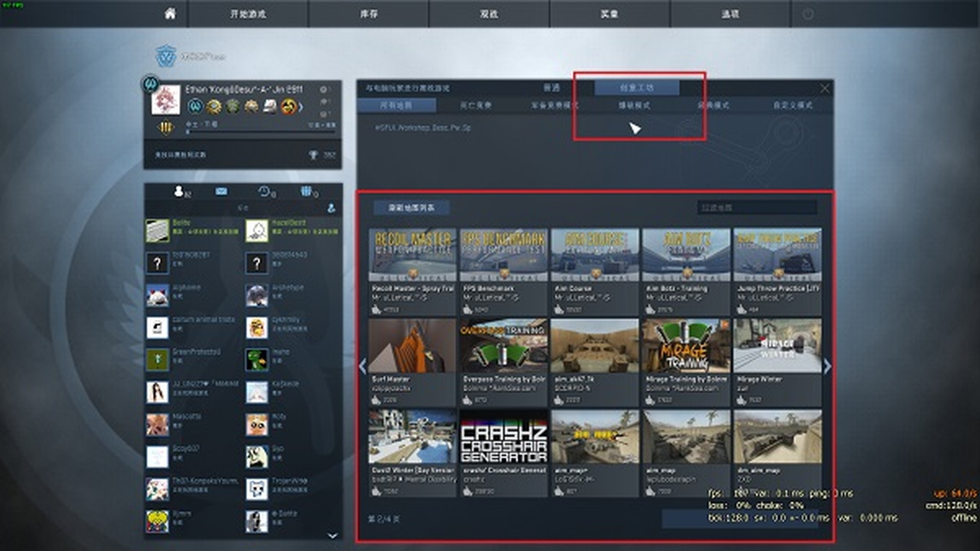Image resolution: width=980 pixels, height=551 pixels.
Task: Click the power icon in the top bar
Action: pos(808,14)
